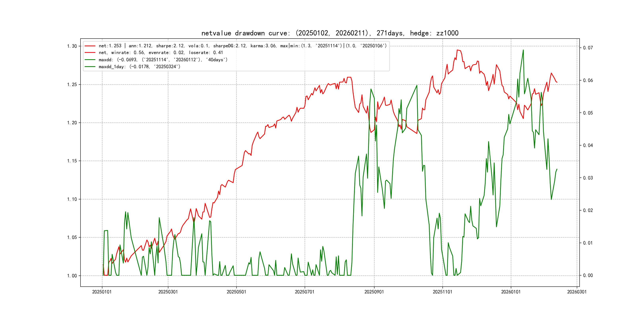Click the x-axis tick label 20251101
The image size is (644, 322).
pos(442,292)
